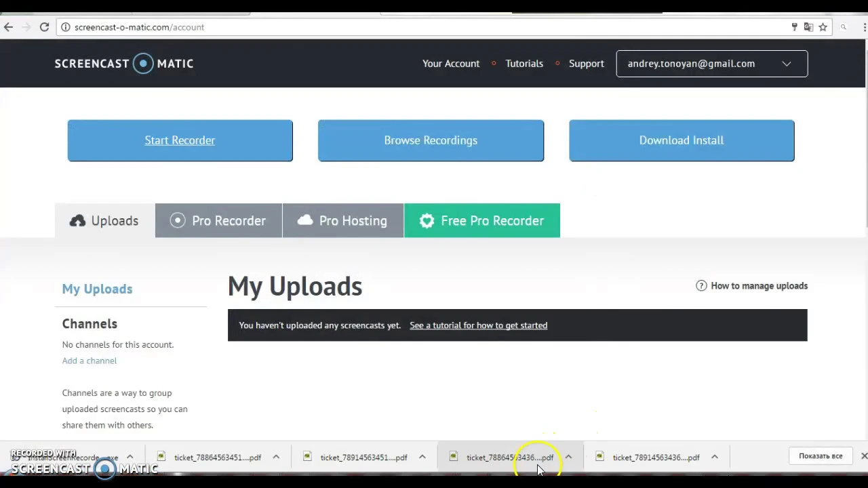Click "You haven't uploaded any screencasts yet." message

click(x=319, y=325)
